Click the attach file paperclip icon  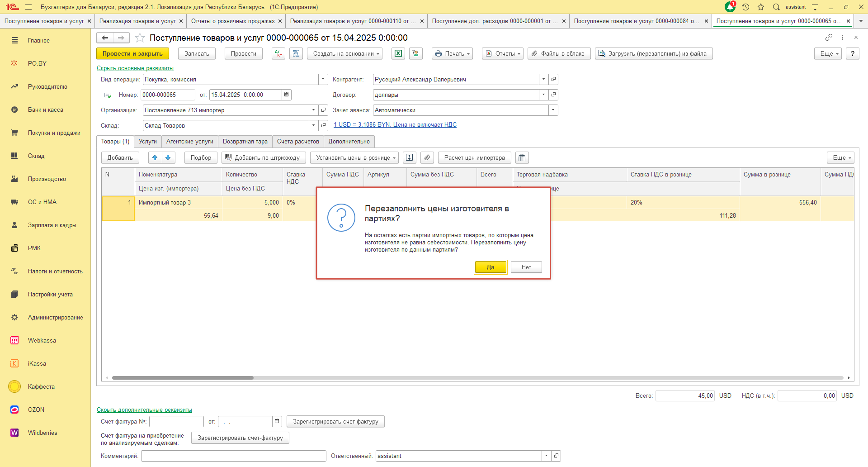point(427,157)
